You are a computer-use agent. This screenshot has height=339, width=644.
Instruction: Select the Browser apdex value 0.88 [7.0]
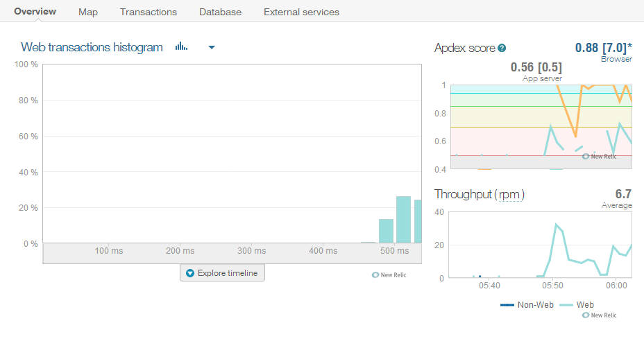coord(603,48)
